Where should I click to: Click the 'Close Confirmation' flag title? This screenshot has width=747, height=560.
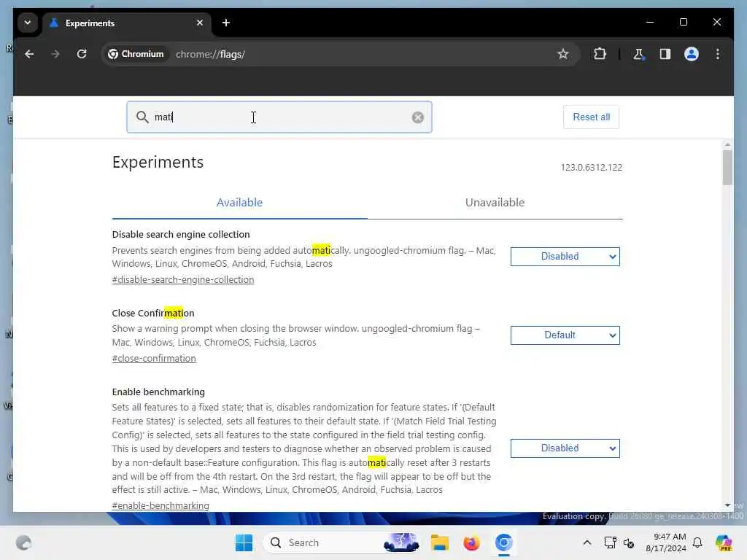(153, 314)
